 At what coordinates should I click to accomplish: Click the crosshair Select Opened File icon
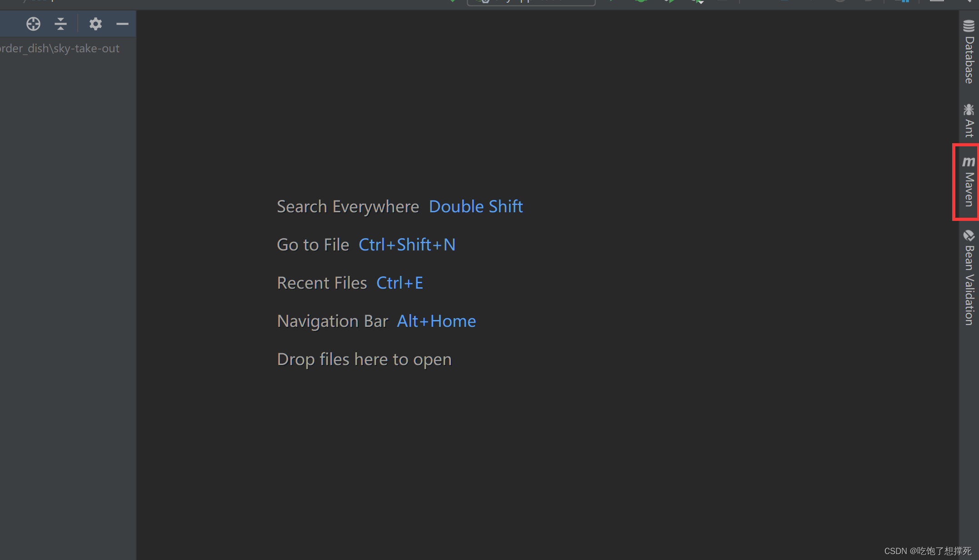pos(33,24)
